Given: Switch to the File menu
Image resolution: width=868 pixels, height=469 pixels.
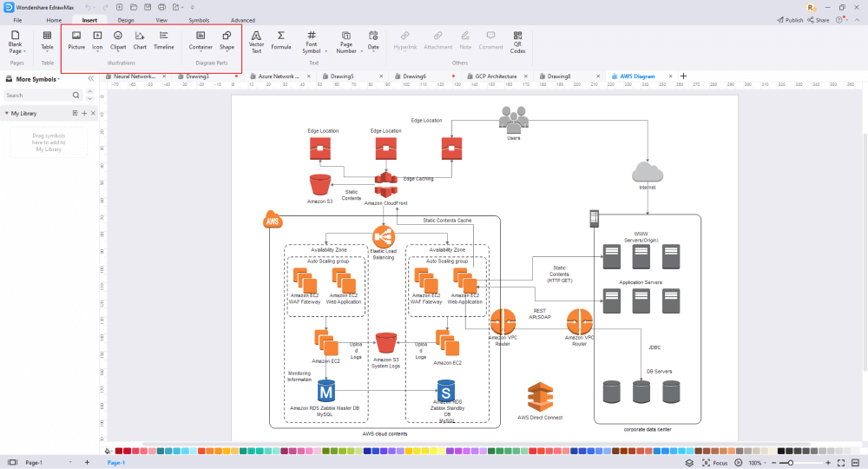Looking at the screenshot, I should (x=17, y=20).
